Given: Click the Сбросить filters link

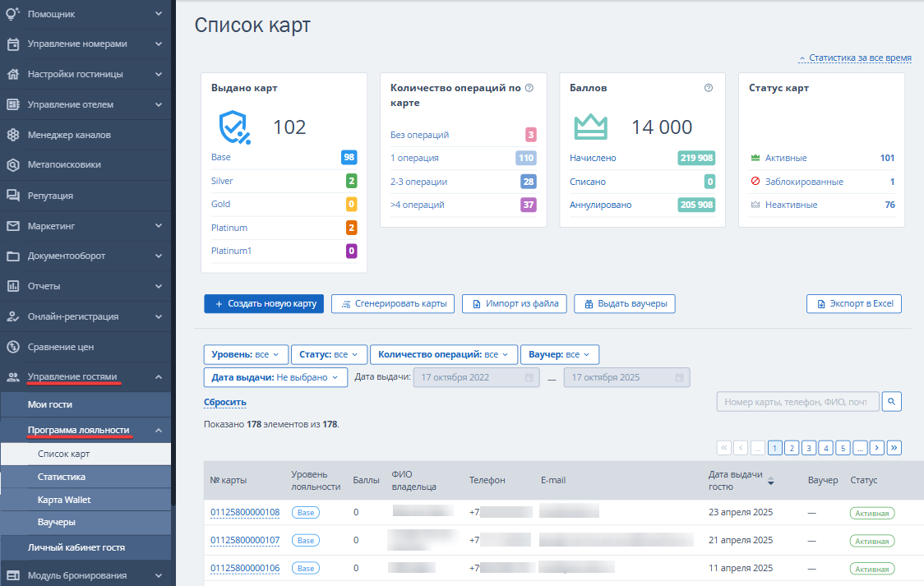Looking at the screenshot, I should [224, 402].
